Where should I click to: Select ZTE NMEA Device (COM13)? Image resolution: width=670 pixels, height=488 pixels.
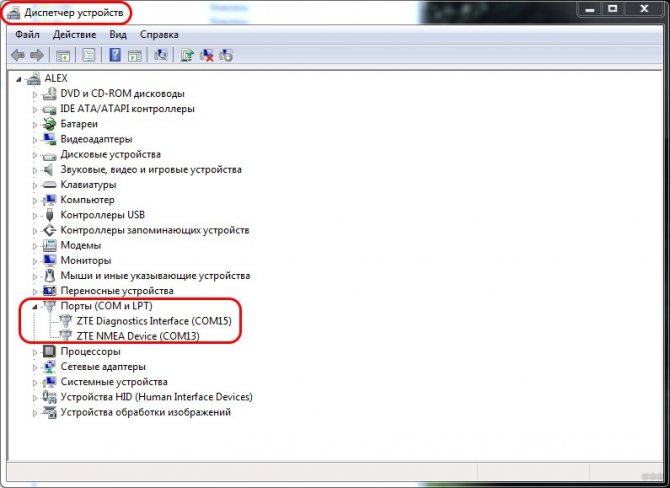pos(138,336)
